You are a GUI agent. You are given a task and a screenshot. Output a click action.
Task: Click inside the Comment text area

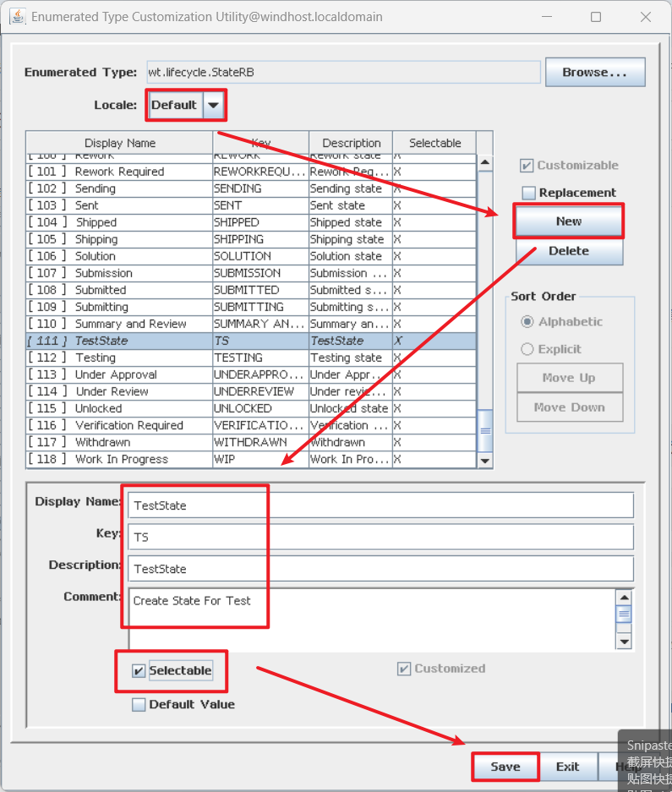(373, 620)
